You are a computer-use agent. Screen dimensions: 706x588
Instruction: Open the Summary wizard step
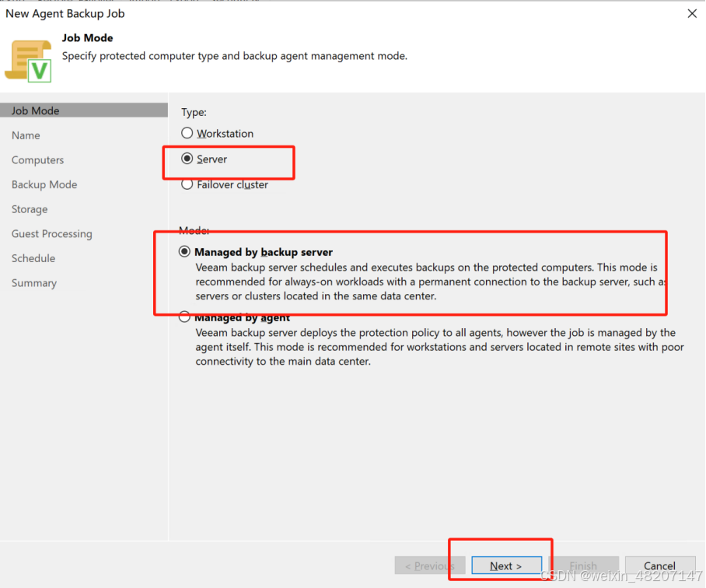33,283
